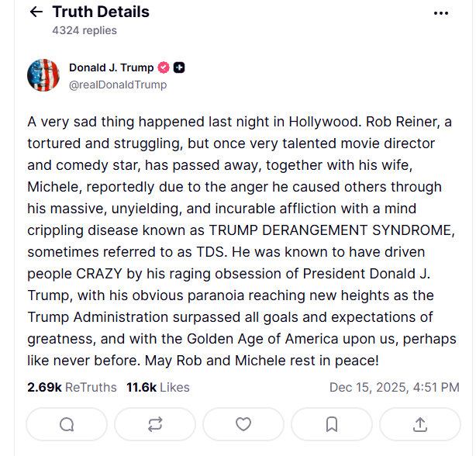476x456 pixels.
Task: Click the 4324 replies count
Action: (x=85, y=30)
